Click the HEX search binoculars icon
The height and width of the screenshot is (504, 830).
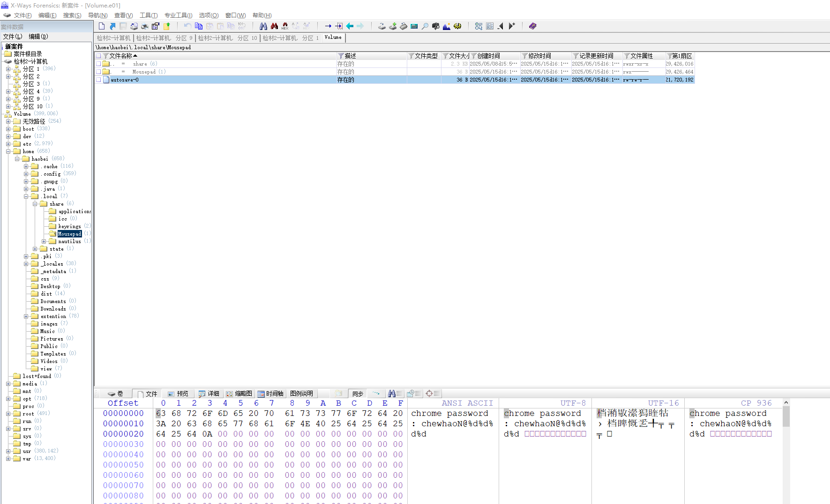click(x=285, y=26)
